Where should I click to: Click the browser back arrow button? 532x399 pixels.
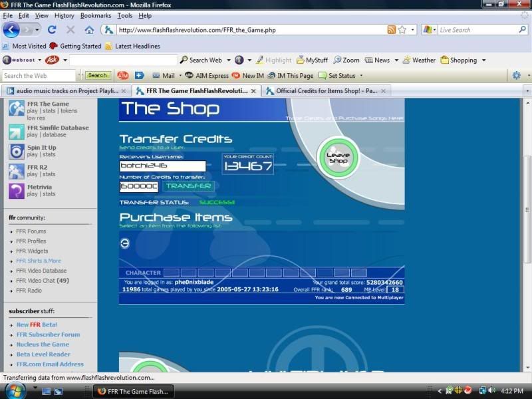(11, 30)
